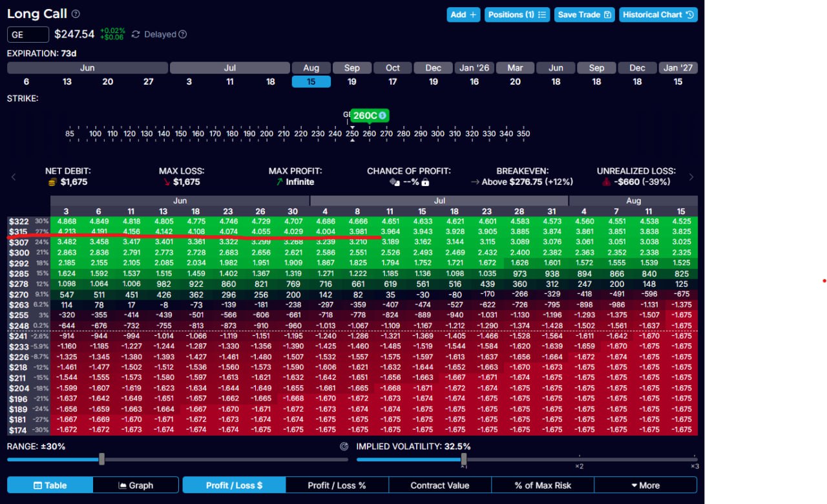Open the Add menu button
The width and height of the screenshot is (827, 504).
tap(463, 15)
